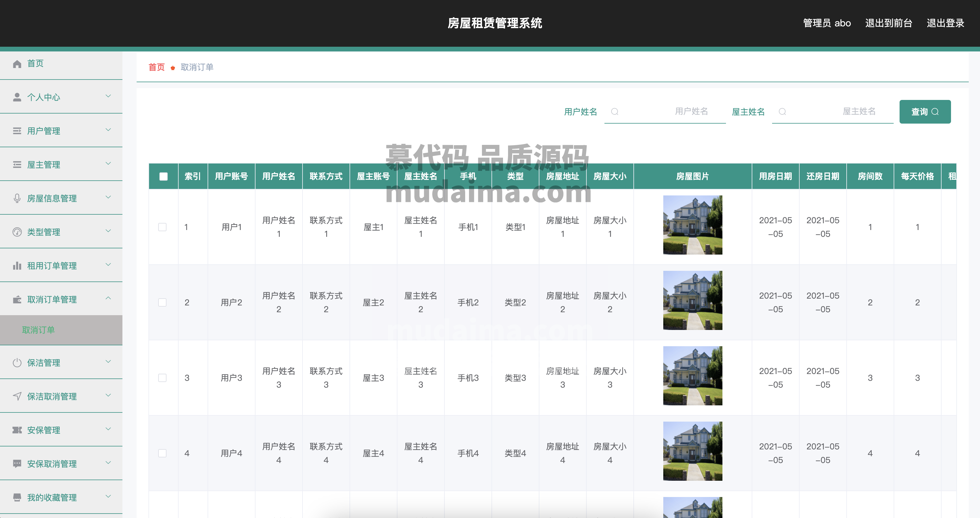The image size is (980, 518).
Task: Click cell 手机3 in third row
Action: click(468, 378)
